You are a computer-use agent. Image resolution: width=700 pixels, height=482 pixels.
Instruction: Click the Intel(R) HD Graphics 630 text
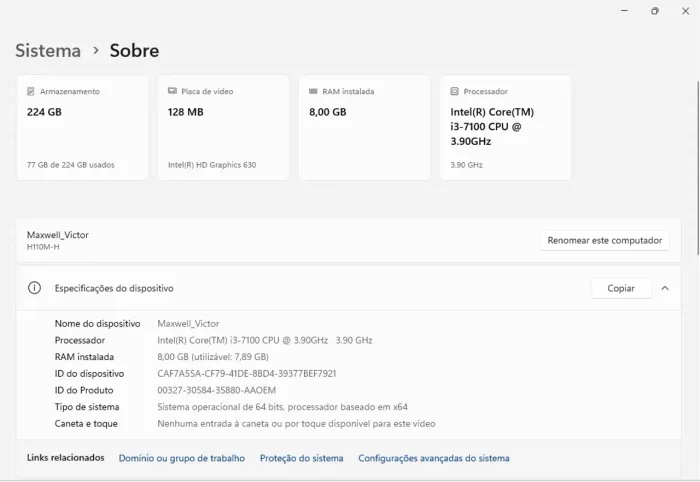(212, 165)
